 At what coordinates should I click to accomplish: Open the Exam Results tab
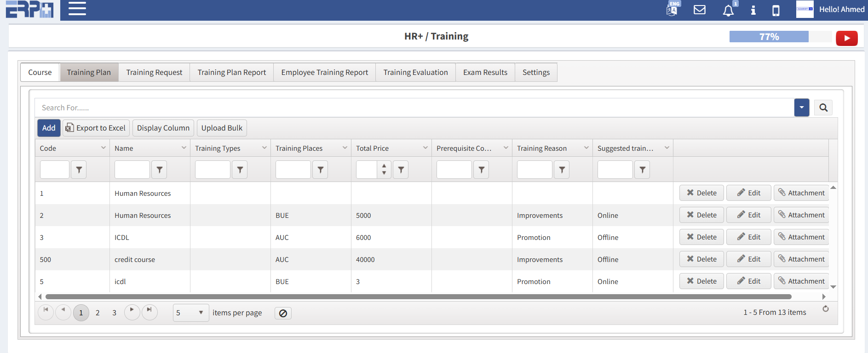pos(485,72)
